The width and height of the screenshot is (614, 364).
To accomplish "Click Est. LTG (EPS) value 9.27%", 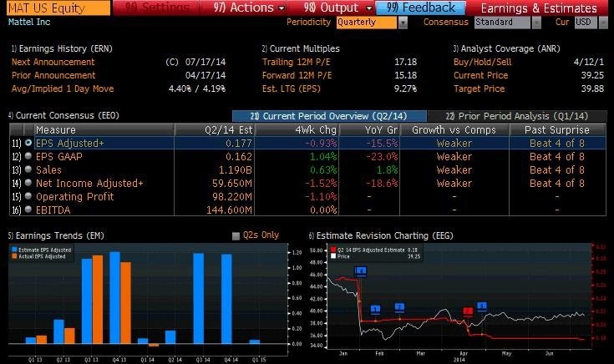I will (405, 88).
